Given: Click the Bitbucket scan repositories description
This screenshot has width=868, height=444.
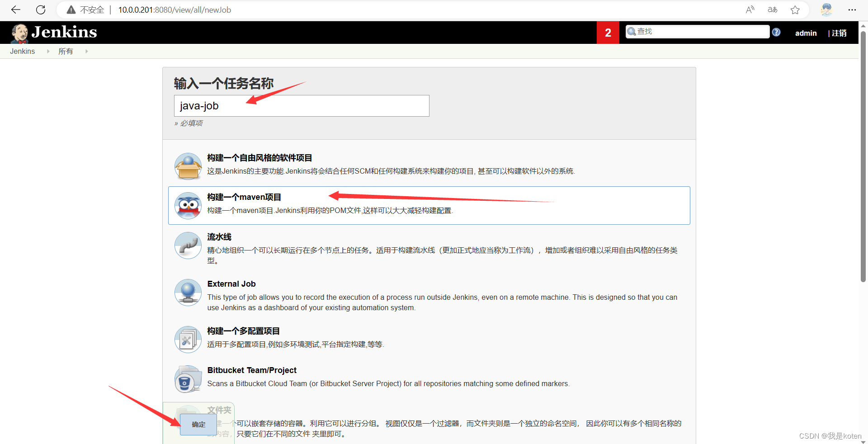Looking at the screenshot, I should point(388,384).
